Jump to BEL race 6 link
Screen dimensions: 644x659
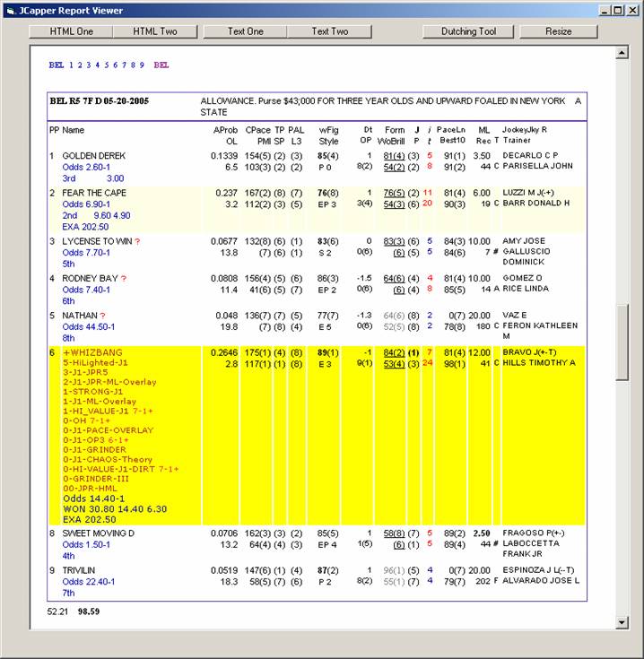(x=115, y=65)
